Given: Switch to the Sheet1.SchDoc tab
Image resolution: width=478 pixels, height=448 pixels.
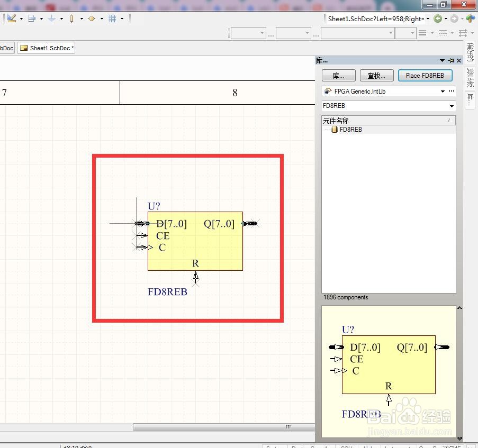Looking at the screenshot, I should click(x=46, y=48).
